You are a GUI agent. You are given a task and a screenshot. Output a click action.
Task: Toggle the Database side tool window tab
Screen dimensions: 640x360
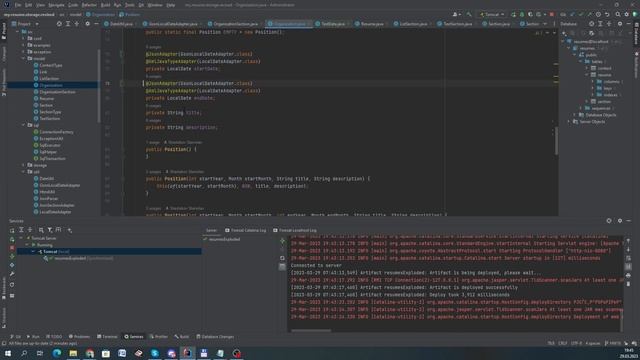[x=636, y=33]
